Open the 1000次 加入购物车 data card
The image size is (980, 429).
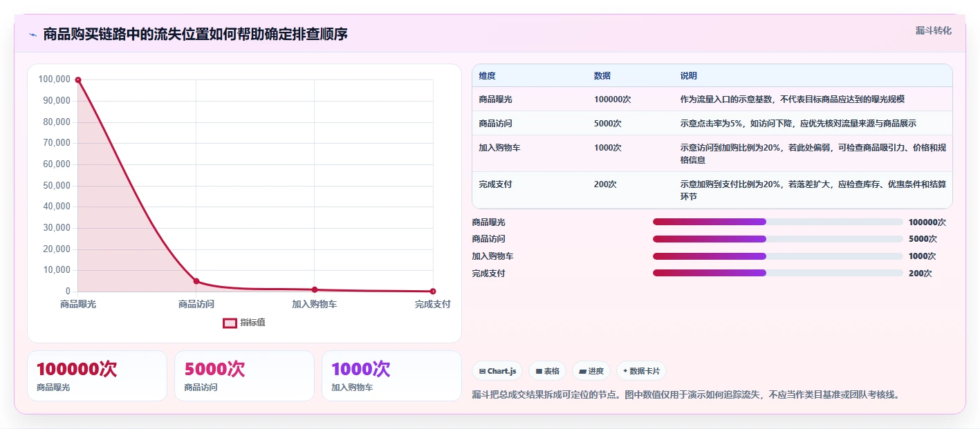pos(391,376)
